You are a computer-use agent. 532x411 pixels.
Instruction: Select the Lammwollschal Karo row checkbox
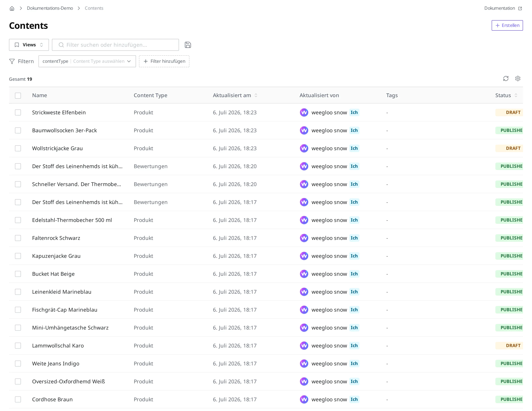click(x=18, y=345)
